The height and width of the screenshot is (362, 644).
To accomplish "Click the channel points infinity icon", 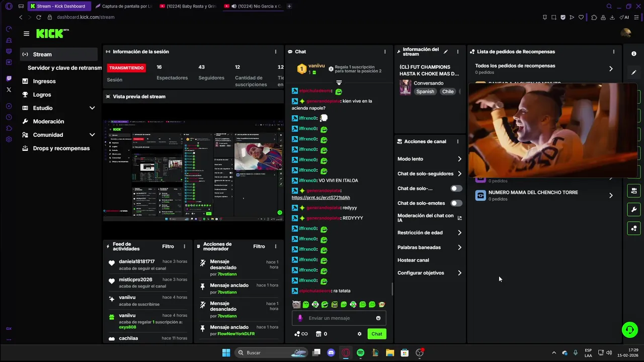I will tap(301, 334).
